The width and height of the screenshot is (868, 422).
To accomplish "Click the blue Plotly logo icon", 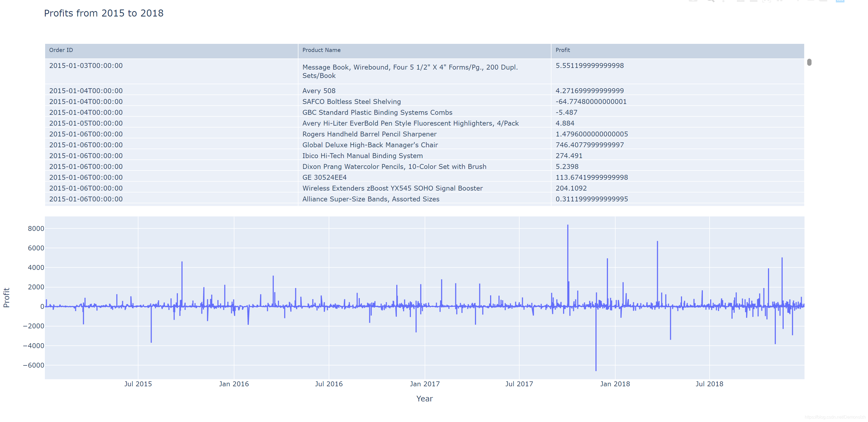I will (840, 1).
